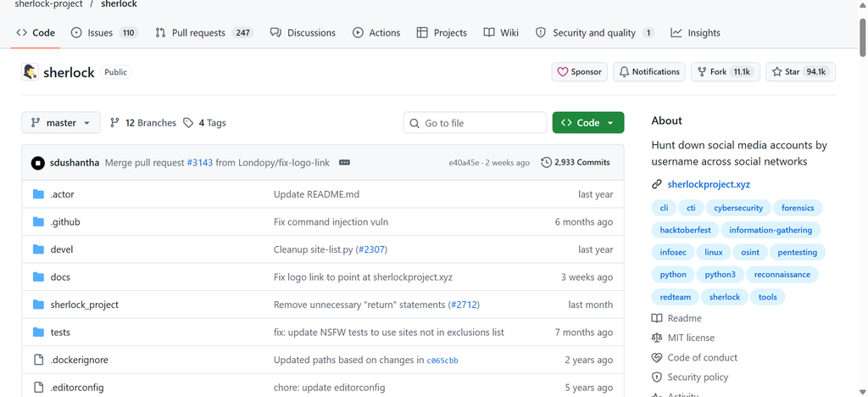Open 'Fix command injection vuln' commit

(x=331, y=222)
